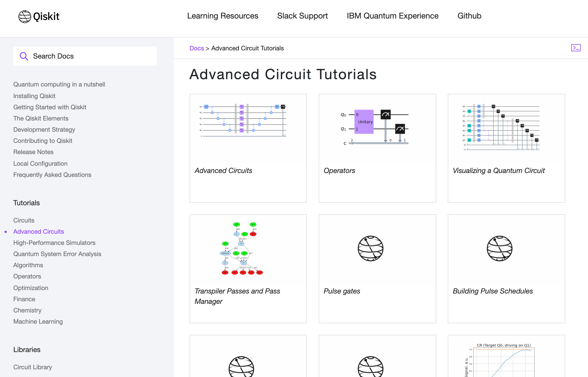The height and width of the screenshot is (377, 588).
Task: Select Circuit Library under Libraries
Action: [x=32, y=367]
